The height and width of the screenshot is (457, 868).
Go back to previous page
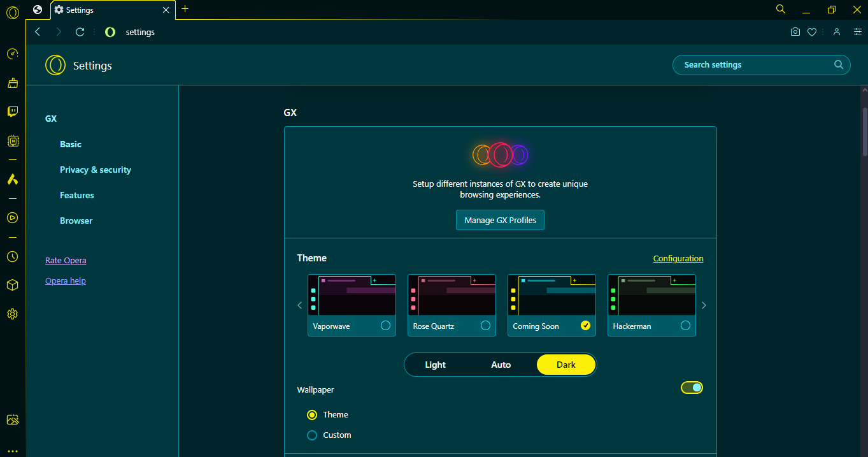(x=38, y=32)
